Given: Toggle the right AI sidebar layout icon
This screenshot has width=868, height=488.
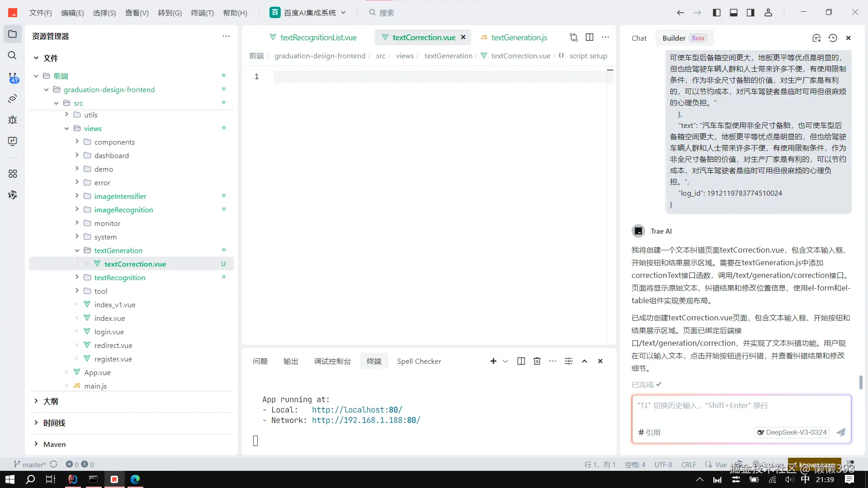Looking at the screenshot, I should point(750,13).
